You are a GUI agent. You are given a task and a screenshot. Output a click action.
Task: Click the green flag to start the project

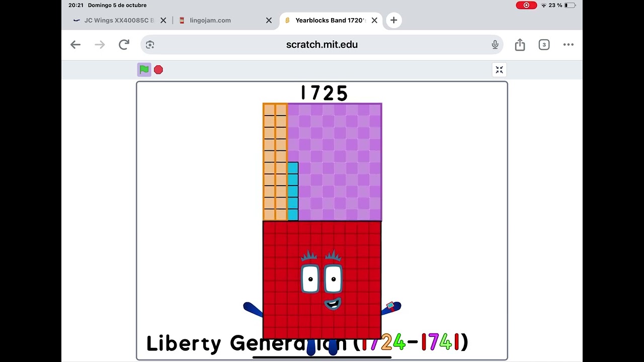(x=144, y=70)
